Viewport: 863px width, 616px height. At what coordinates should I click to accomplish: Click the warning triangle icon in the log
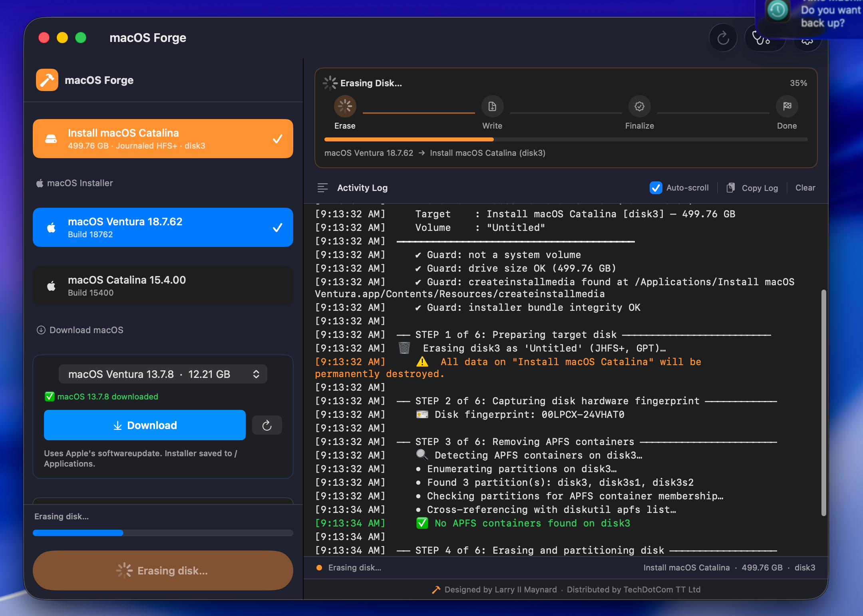422,362
